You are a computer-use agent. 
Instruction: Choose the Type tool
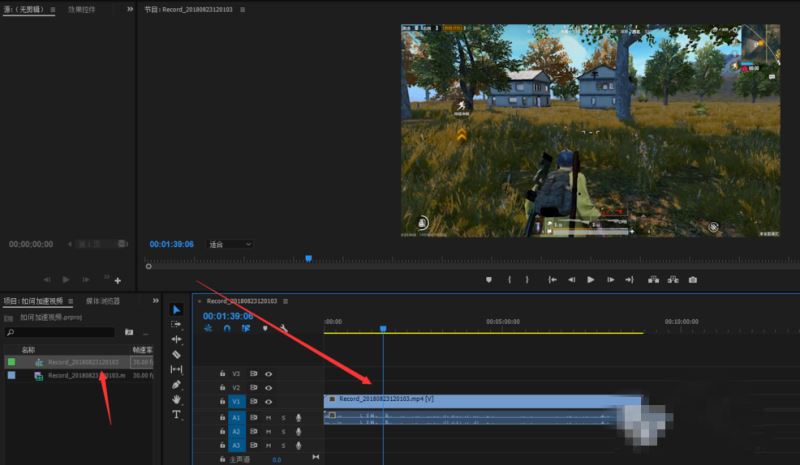coord(177,414)
